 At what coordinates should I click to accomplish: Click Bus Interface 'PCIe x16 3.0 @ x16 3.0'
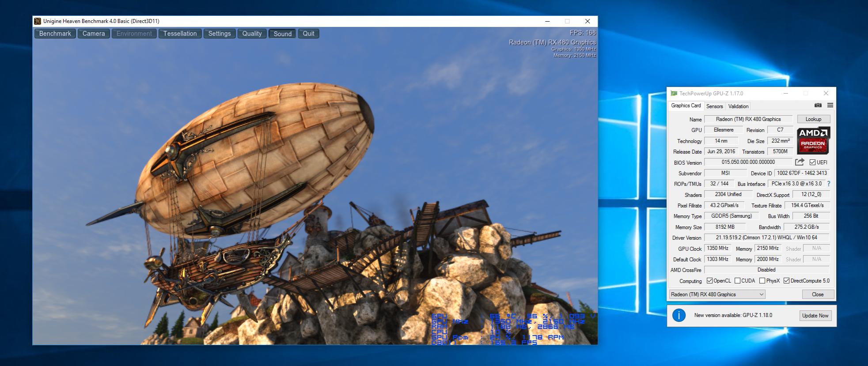[x=796, y=184]
